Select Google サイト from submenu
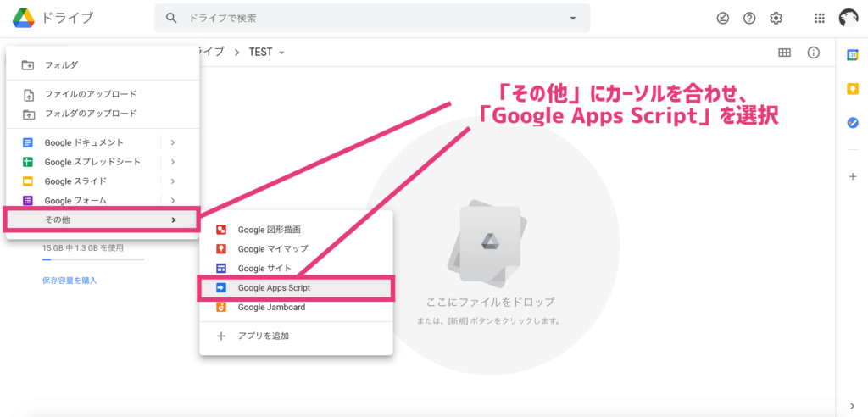 point(296,268)
